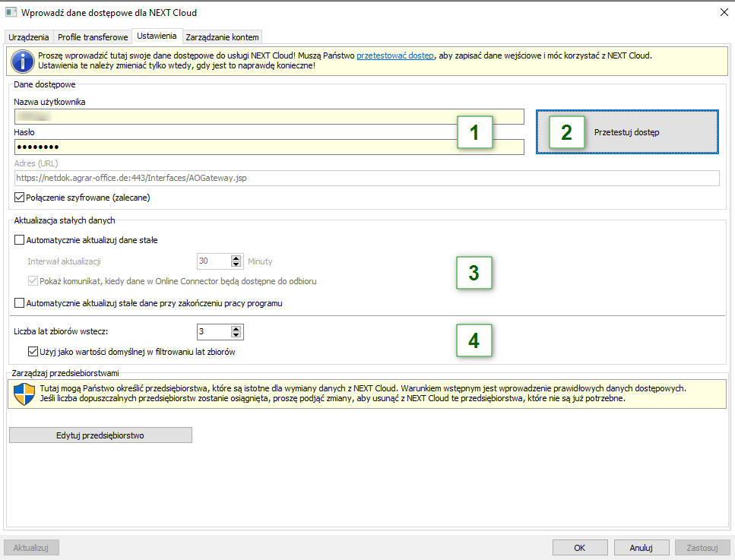Screen dimensions: 735x560
Task: Click the application icon in title bar
Action: point(11,12)
